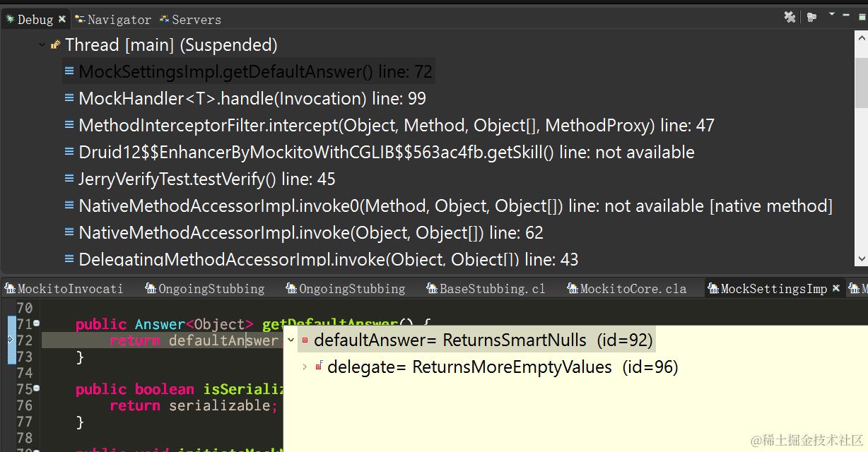Click the 'public boolean' keywords on line 75

135,389
